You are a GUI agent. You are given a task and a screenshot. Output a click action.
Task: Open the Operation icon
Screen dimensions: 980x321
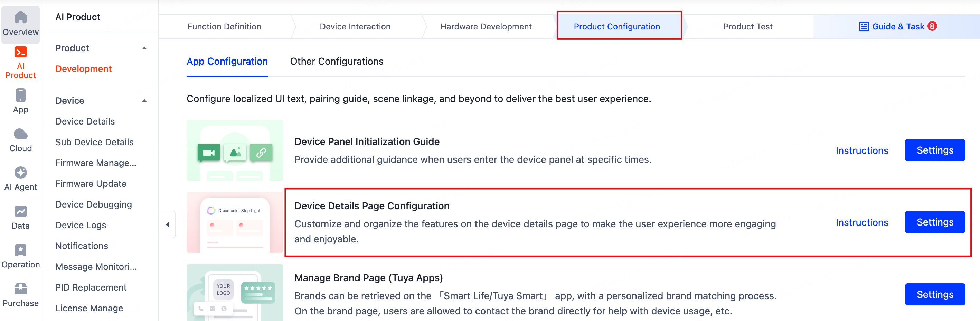[x=20, y=250]
